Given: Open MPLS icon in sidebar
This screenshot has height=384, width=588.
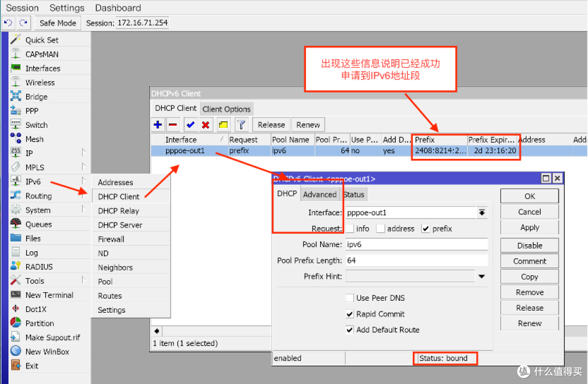Looking at the screenshot, I should point(16,167).
